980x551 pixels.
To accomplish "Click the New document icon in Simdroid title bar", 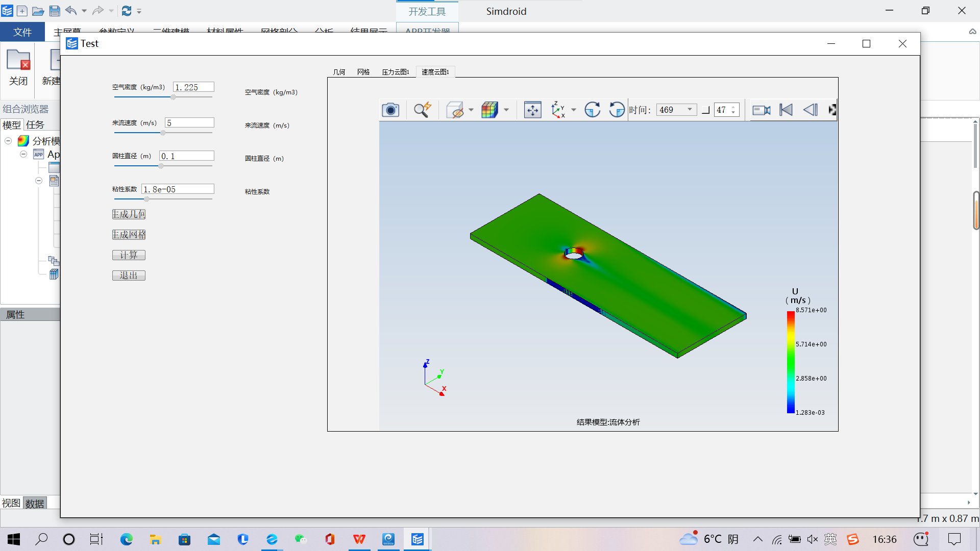I will click(x=22, y=11).
